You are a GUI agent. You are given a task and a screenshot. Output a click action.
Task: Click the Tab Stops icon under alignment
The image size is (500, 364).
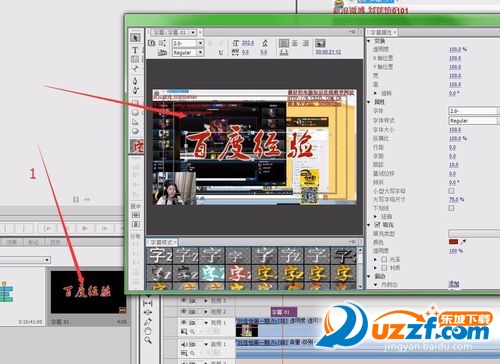(x=284, y=52)
